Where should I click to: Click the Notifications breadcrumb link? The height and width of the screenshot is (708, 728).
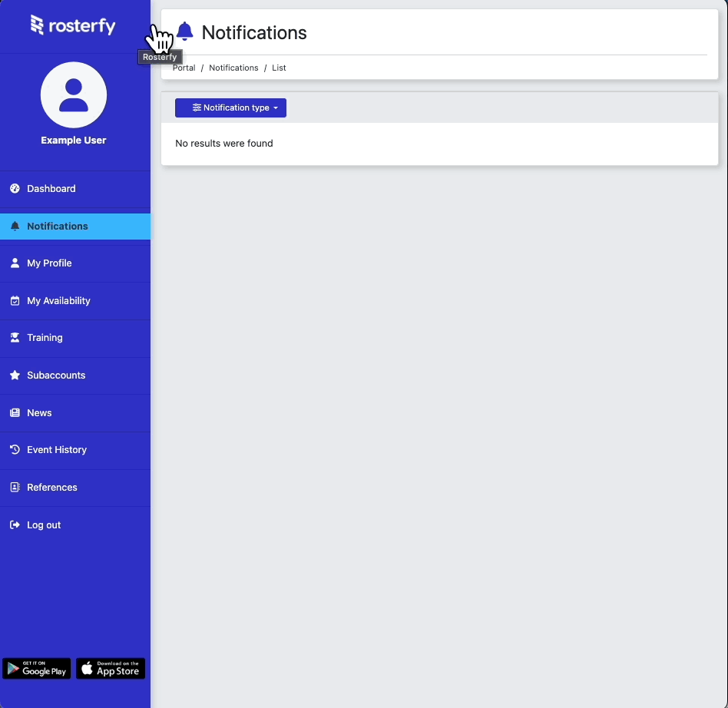click(x=233, y=68)
